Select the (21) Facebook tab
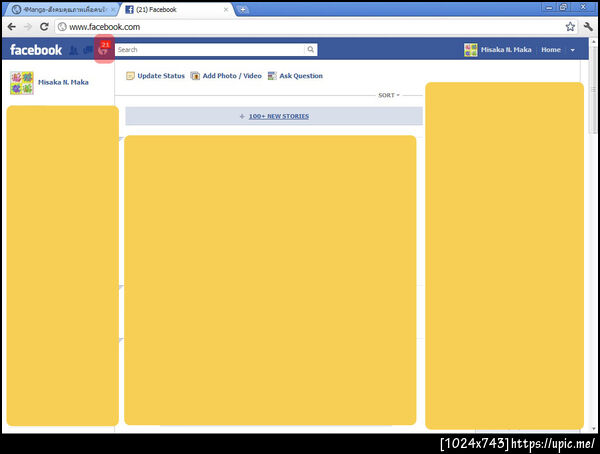This screenshot has width=600, height=454. click(x=176, y=10)
